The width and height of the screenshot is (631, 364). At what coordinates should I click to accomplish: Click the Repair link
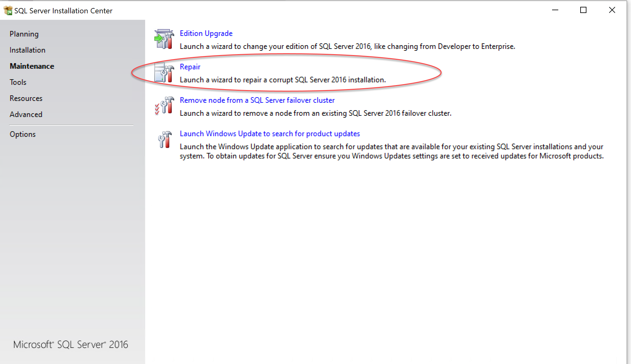point(190,67)
